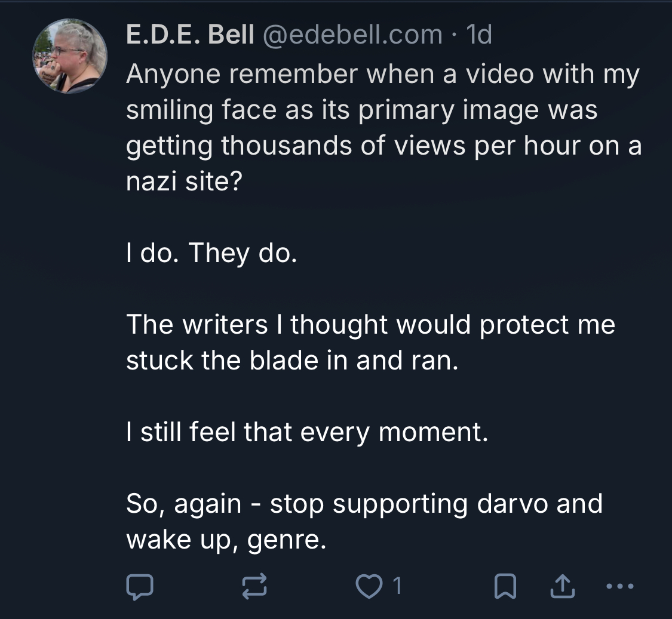Click the sentence "I still feel that every moment."
Image resolution: width=672 pixels, height=619 pixels.
point(307,432)
